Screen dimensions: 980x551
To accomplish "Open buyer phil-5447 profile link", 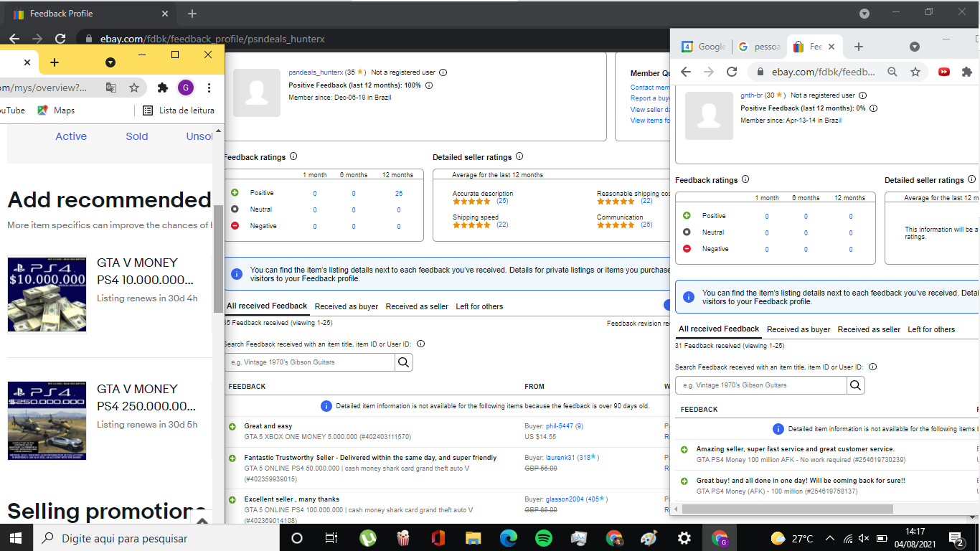I will pos(560,426).
